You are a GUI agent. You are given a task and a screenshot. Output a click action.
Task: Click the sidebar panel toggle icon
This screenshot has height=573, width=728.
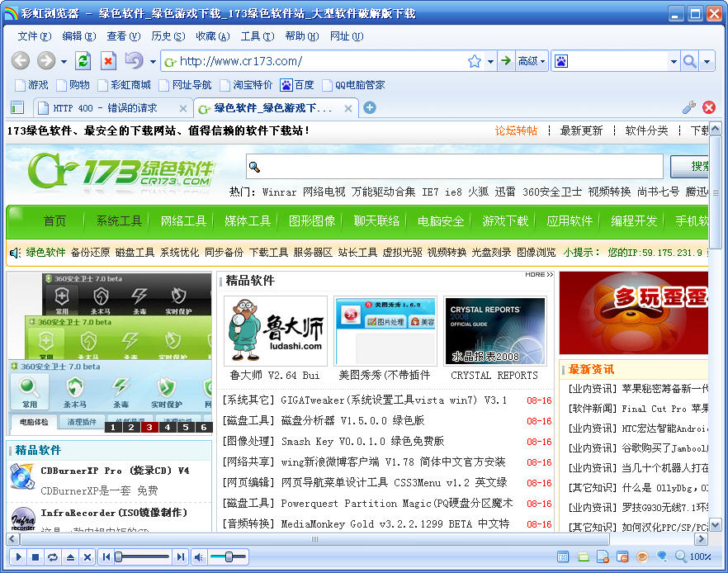pyautogui.click(x=17, y=107)
